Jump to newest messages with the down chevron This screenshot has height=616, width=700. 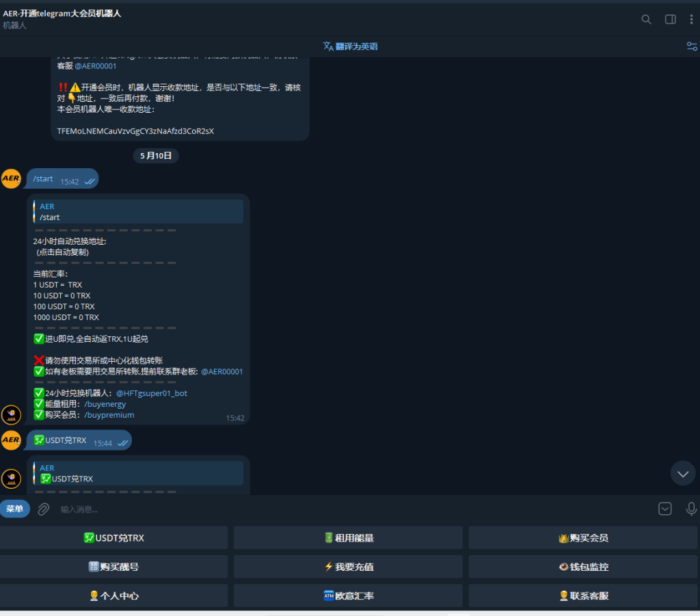click(682, 473)
